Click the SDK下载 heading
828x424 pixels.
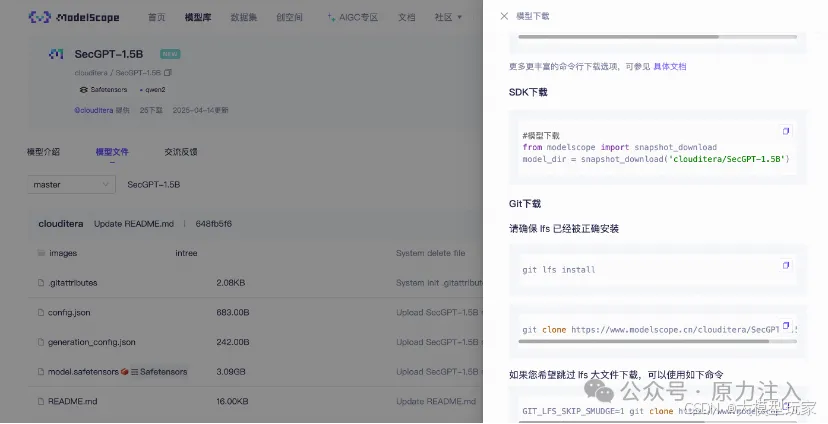tap(528, 92)
